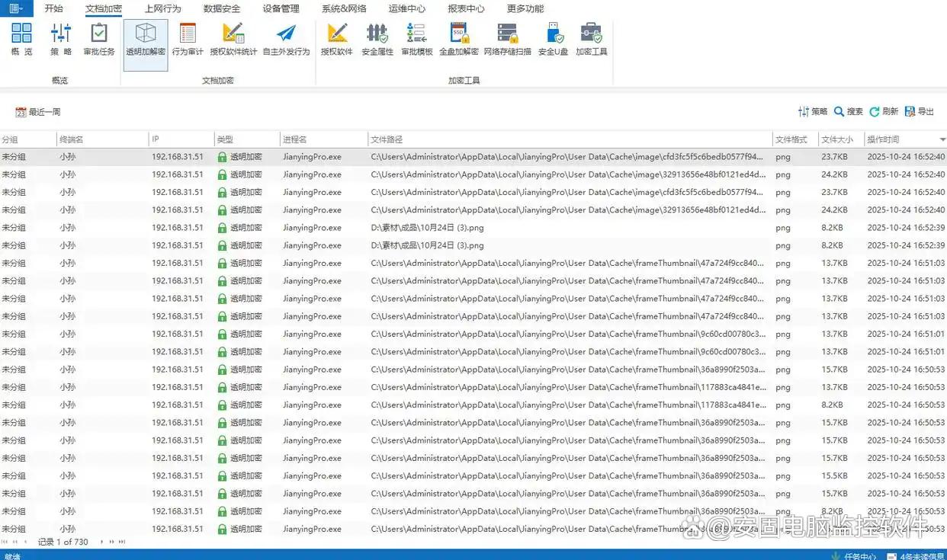
Task: Open the 授权软件统计 statistics icon
Action: pos(233,39)
